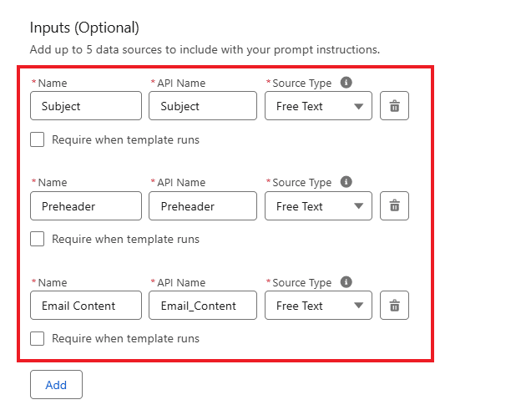Show Source Type info for Email Content row

click(346, 281)
